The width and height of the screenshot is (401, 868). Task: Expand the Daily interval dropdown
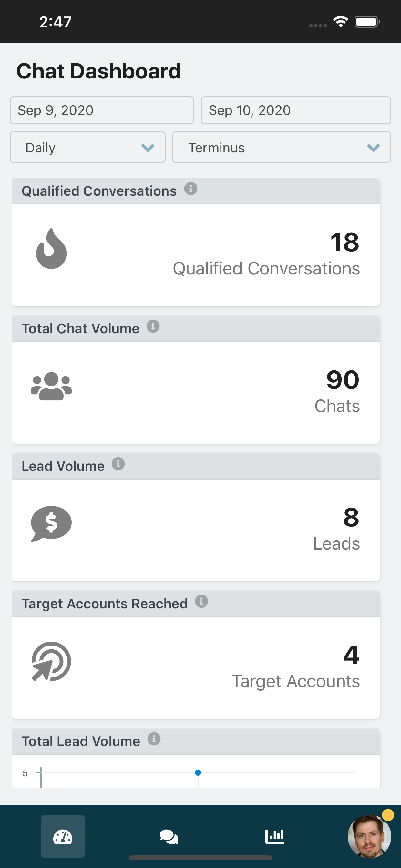click(87, 147)
